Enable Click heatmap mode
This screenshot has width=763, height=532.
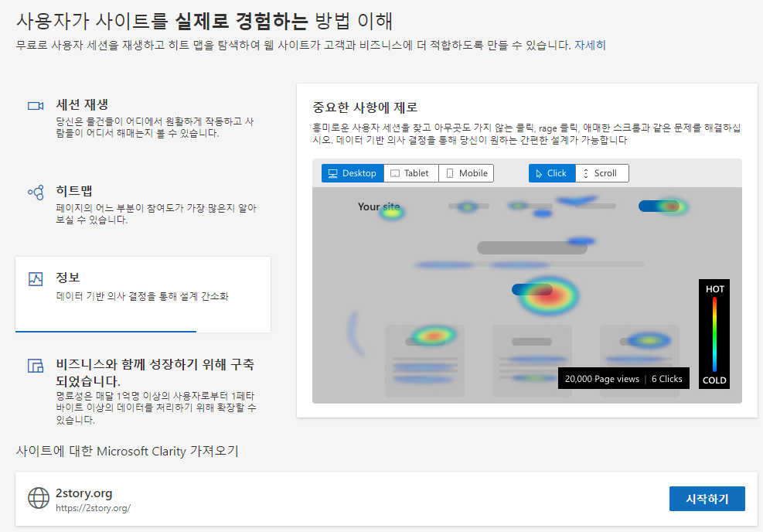click(551, 172)
